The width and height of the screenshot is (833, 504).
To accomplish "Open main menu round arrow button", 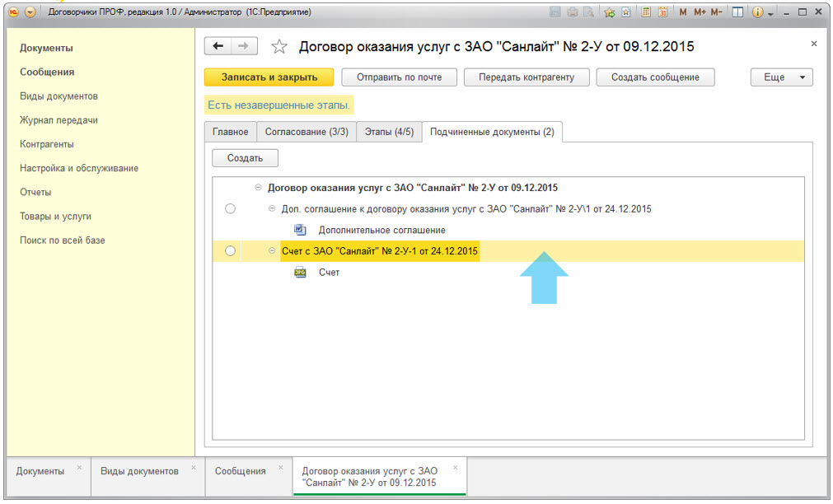I will pos(30,12).
